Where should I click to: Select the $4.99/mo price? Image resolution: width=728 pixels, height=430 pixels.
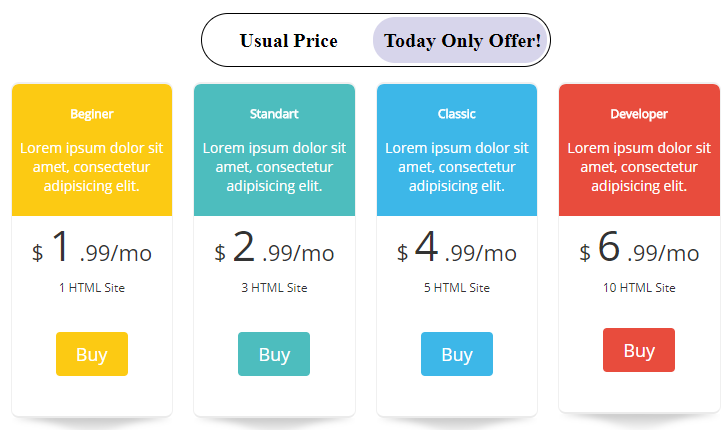pos(457,249)
